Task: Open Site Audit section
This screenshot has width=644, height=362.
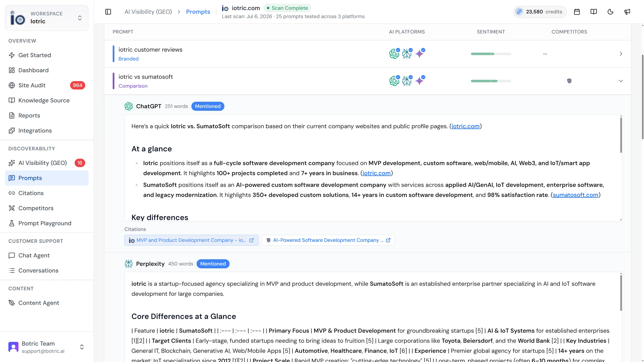Action: (x=47, y=85)
